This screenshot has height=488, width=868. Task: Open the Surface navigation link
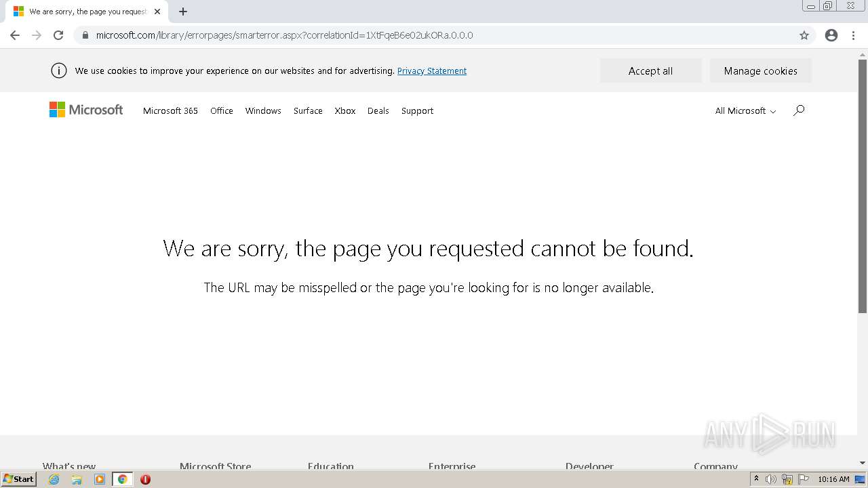coord(308,110)
